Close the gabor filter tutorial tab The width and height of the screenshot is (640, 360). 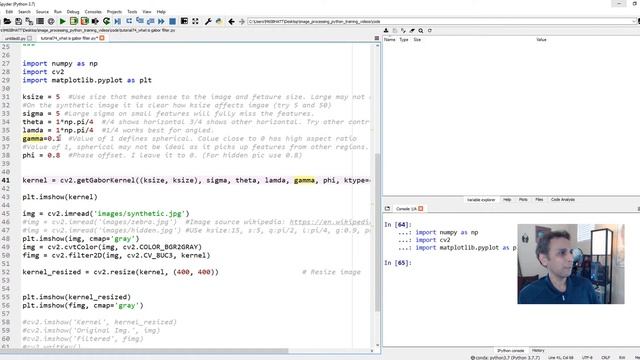[x=102, y=38]
